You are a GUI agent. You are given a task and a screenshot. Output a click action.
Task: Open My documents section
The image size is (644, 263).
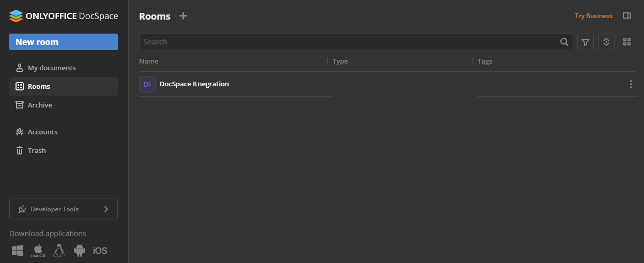point(64,68)
